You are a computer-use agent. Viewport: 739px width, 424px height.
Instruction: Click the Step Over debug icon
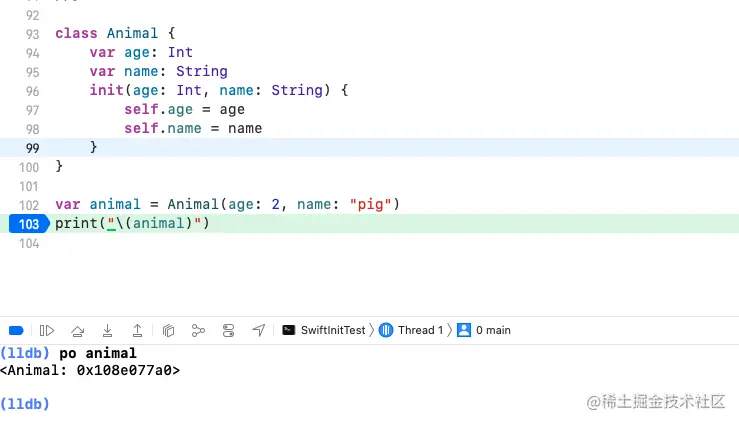pos(77,331)
